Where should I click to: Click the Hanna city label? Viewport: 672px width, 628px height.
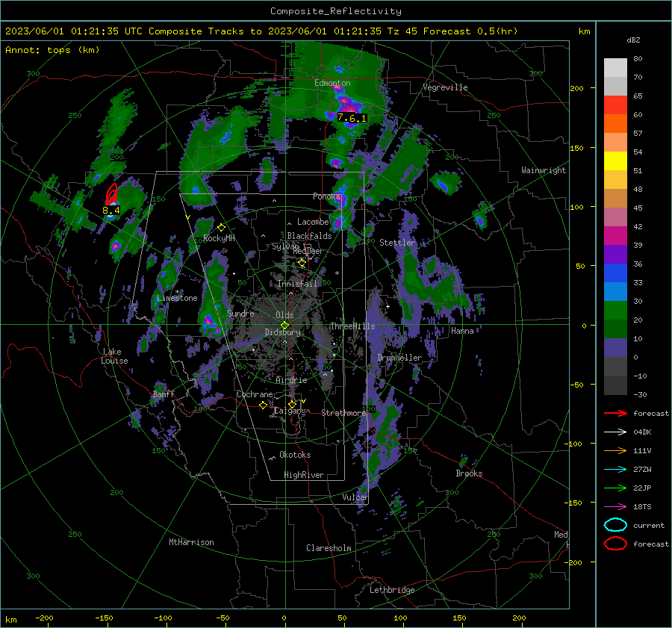pos(462,331)
